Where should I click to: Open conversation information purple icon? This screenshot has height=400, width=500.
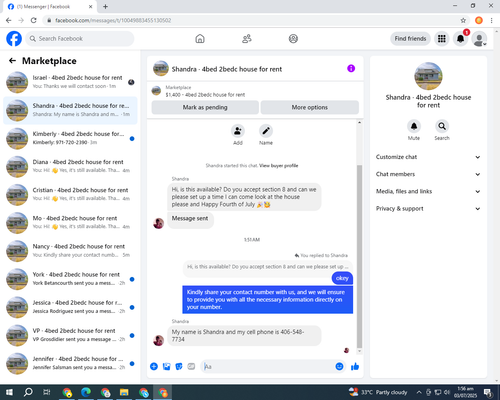[x=351, y=68]
